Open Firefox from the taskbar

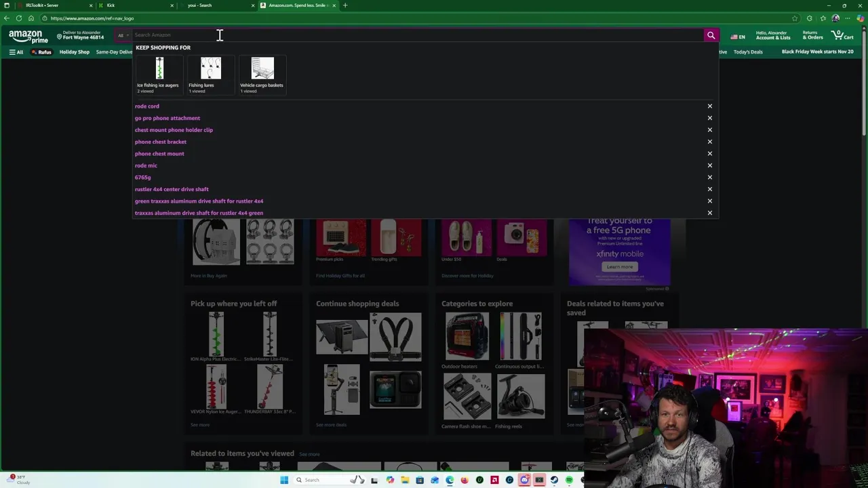465,480
